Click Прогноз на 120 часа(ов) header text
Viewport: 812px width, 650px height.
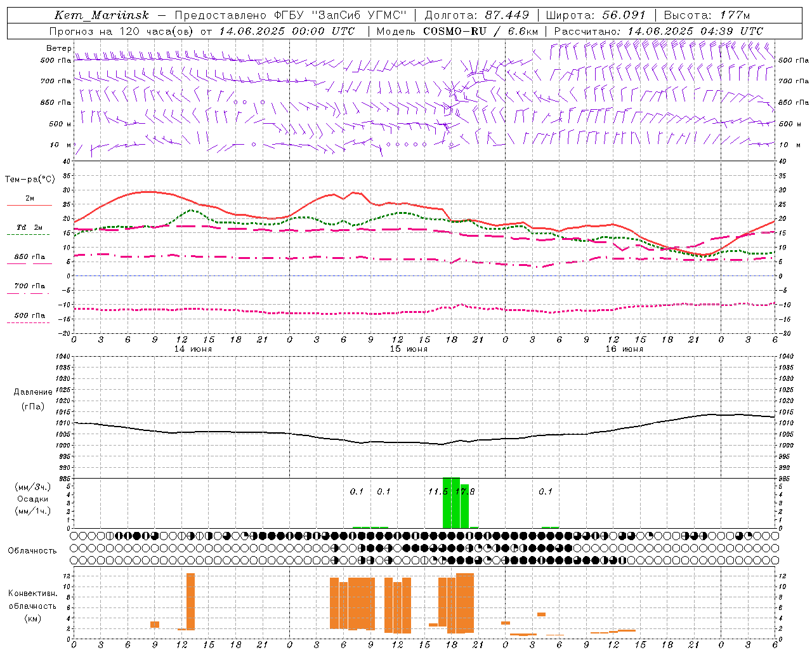coord(122,31)
